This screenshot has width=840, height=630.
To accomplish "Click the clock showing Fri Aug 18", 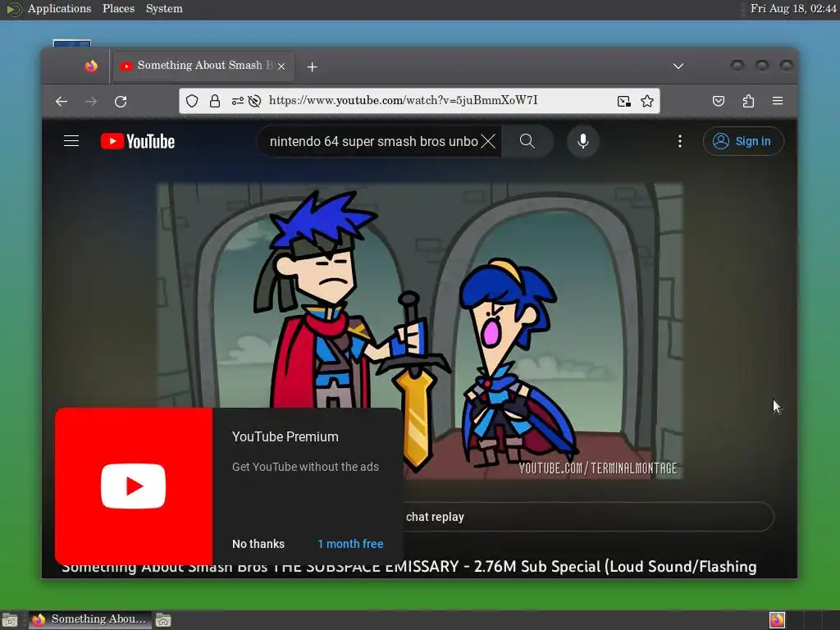I will [793, 8].
